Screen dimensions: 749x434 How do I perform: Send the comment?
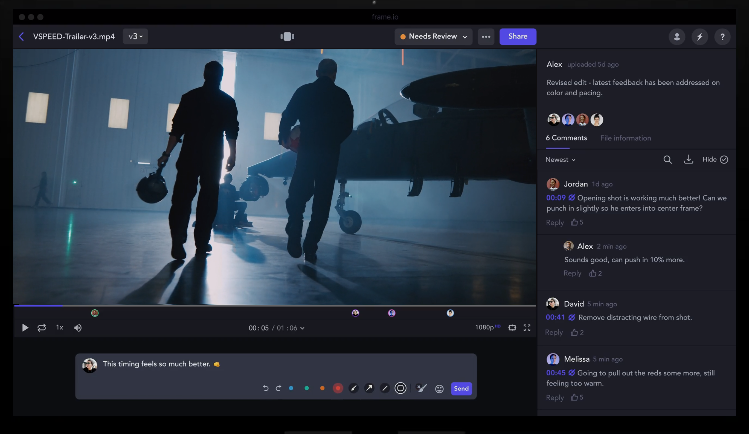tap(461, 389)
